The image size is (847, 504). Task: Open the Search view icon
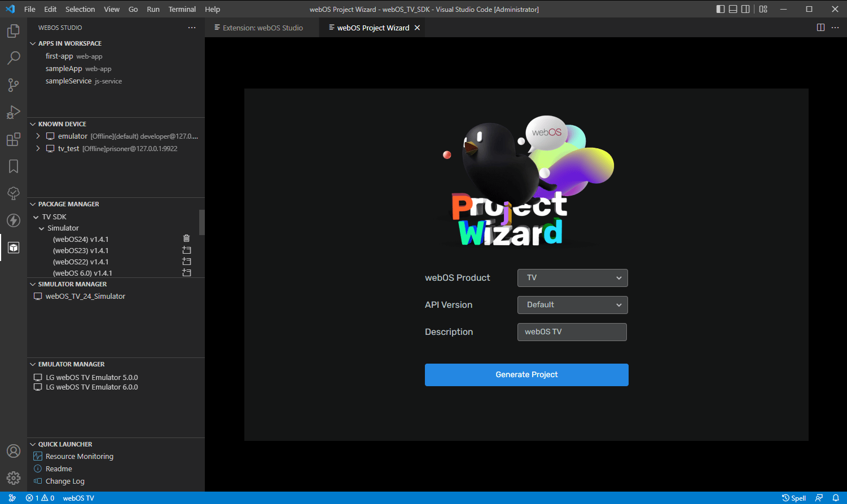(x=14, y=58)
